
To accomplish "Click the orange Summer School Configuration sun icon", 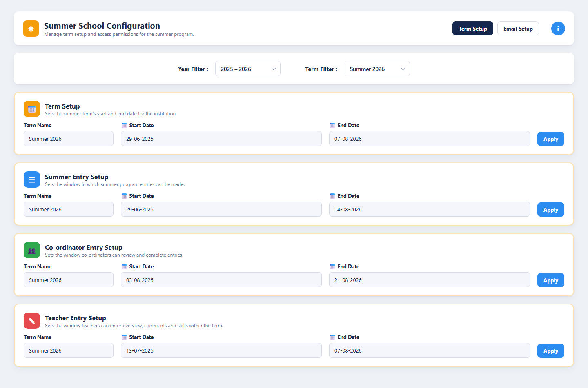I will click(31, 29).
